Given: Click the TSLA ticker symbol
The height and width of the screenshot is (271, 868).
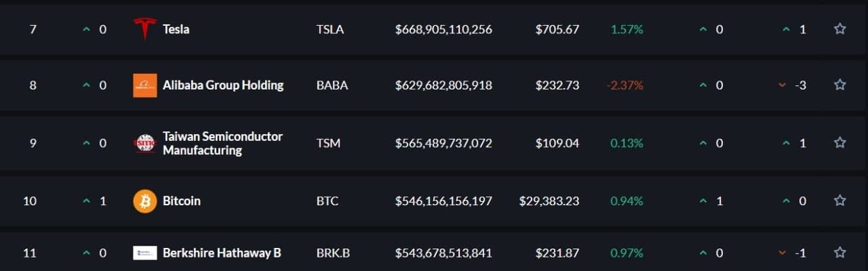Looking at the screenshot, I should tap(329, 30).
